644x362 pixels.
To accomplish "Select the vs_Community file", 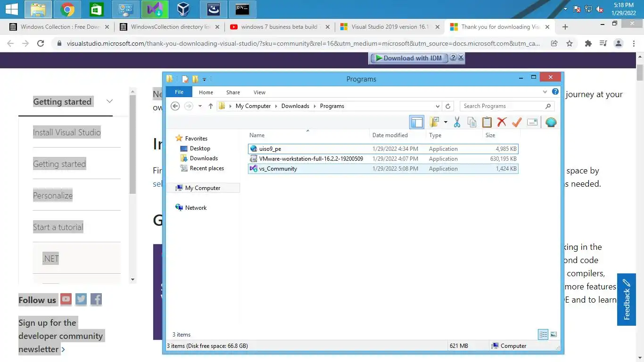I will pyautogui.click(x=383, y=169).
